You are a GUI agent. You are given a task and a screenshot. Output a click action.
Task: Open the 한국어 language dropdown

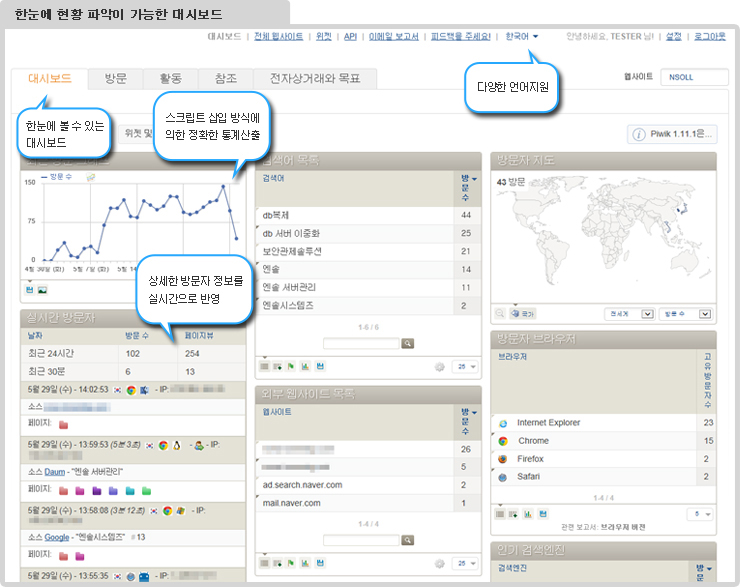pyautogui.click(x=522, y=37)
